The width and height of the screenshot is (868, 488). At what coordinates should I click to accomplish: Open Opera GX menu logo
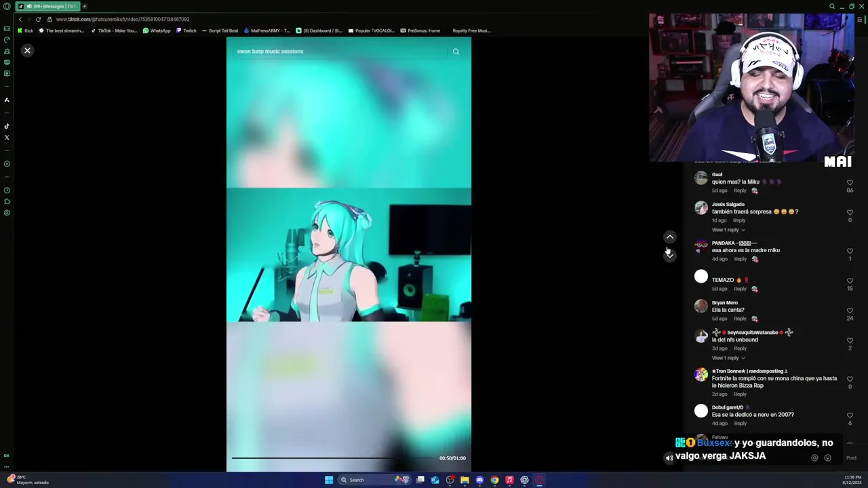tap(7, 6)
